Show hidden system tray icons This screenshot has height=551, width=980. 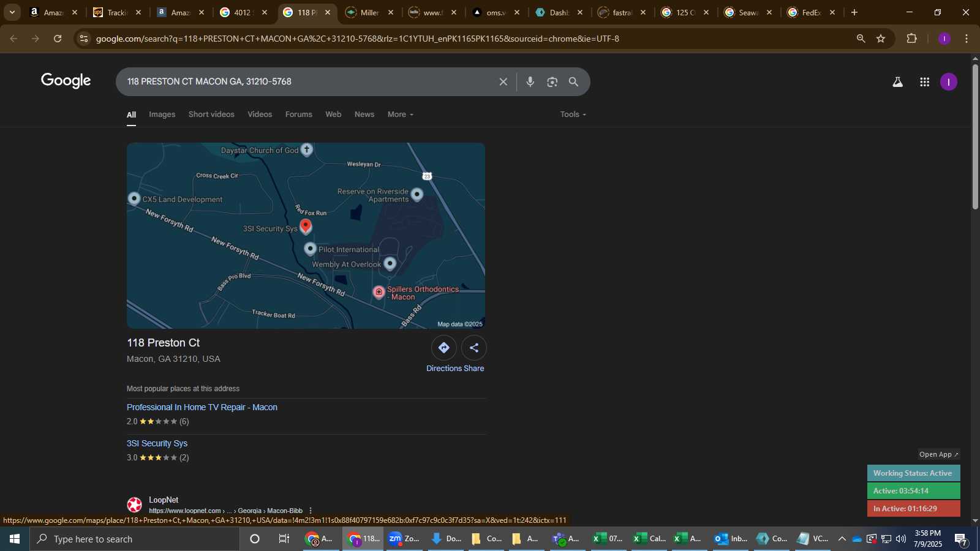(x=842, y=539)
